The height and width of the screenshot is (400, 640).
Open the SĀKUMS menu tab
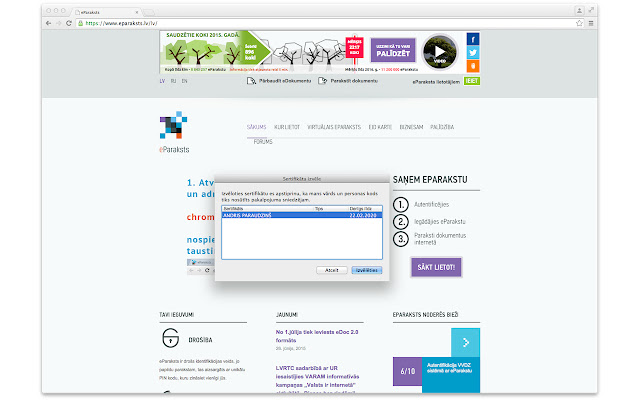256,127
